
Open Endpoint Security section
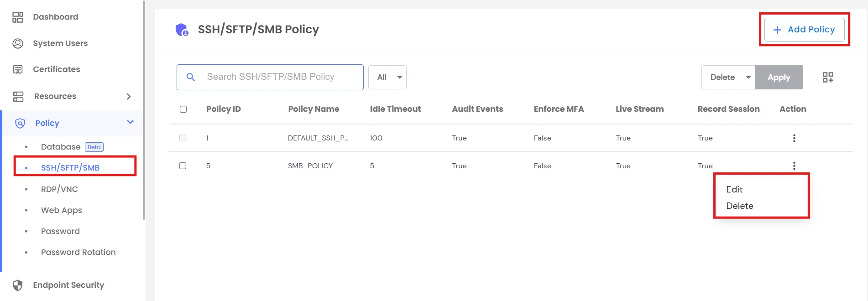[68, 285]
